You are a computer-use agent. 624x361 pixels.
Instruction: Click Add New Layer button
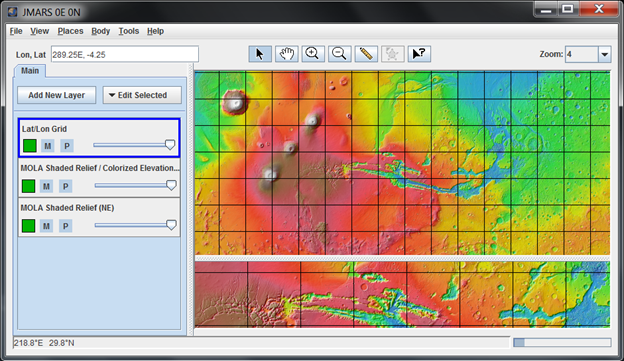(x=57, y=95)
